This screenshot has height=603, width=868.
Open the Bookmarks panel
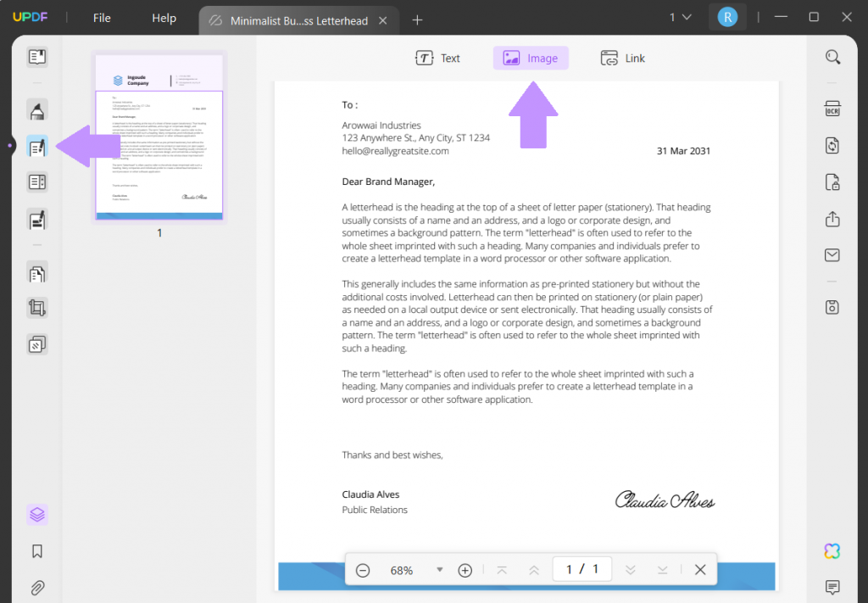click(x=36, y=551)
